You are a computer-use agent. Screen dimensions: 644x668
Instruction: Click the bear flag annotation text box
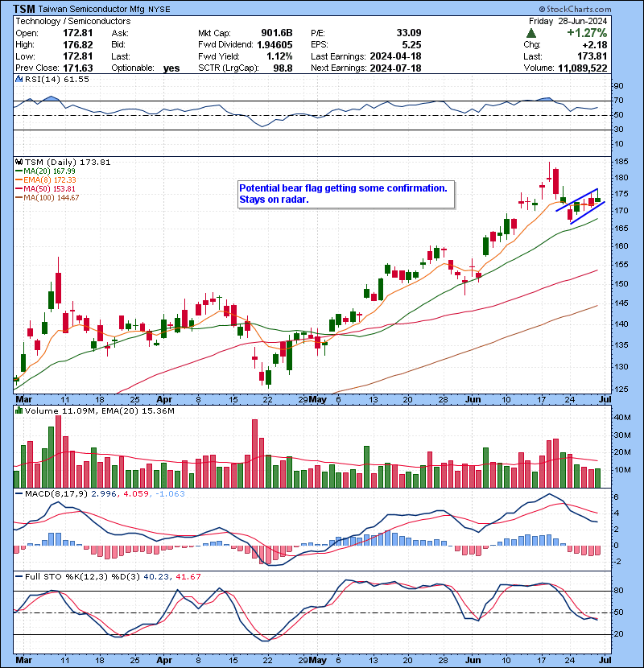346,194
